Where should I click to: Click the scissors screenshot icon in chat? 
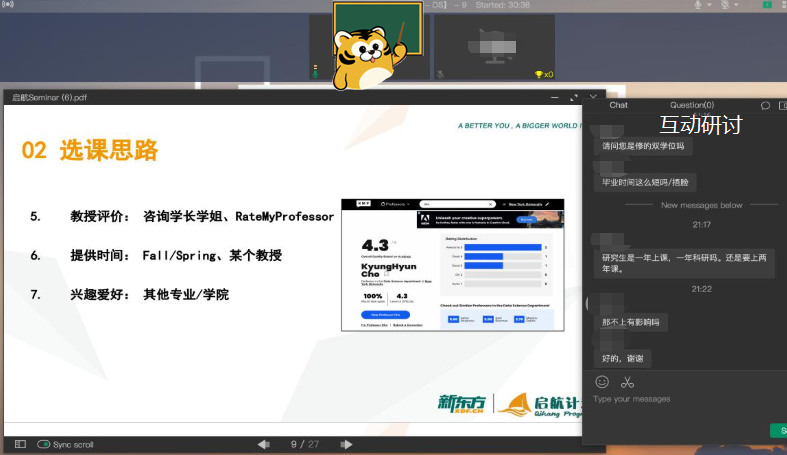(627, 382)
